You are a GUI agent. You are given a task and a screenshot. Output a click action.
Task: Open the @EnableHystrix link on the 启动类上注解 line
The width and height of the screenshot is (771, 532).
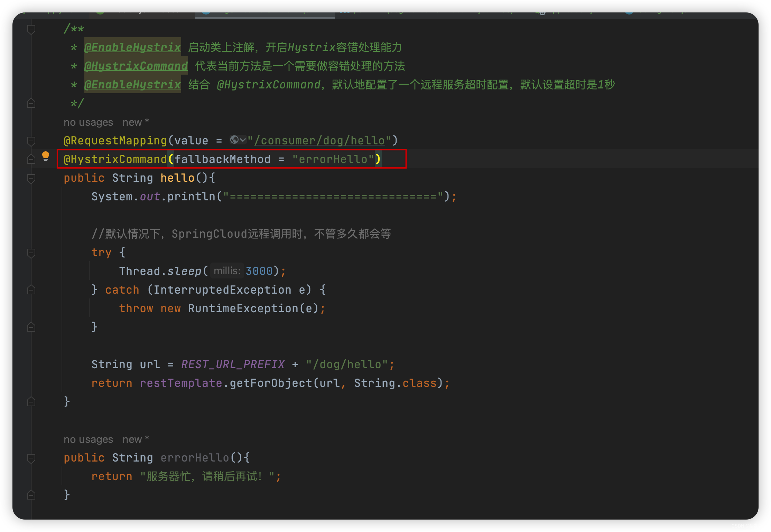click(133, 47)
